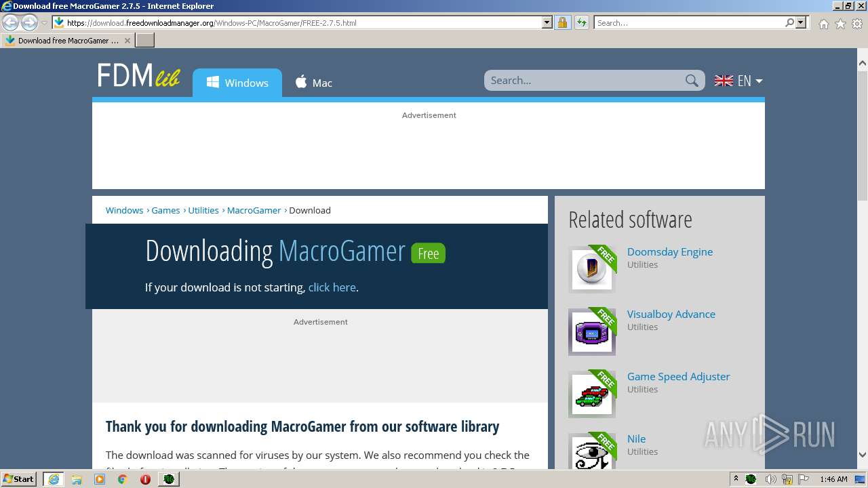
Task: Click the UK flag language icon
Action: (724, 81)
